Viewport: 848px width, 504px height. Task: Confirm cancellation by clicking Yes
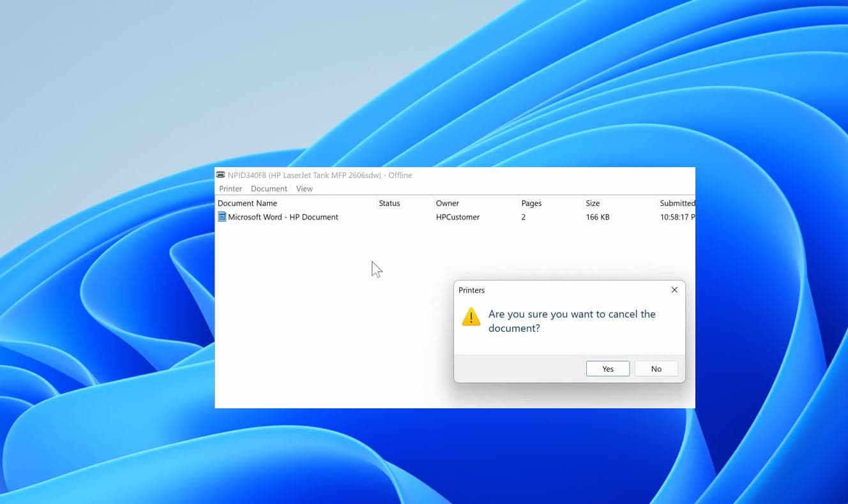point(607,369)
